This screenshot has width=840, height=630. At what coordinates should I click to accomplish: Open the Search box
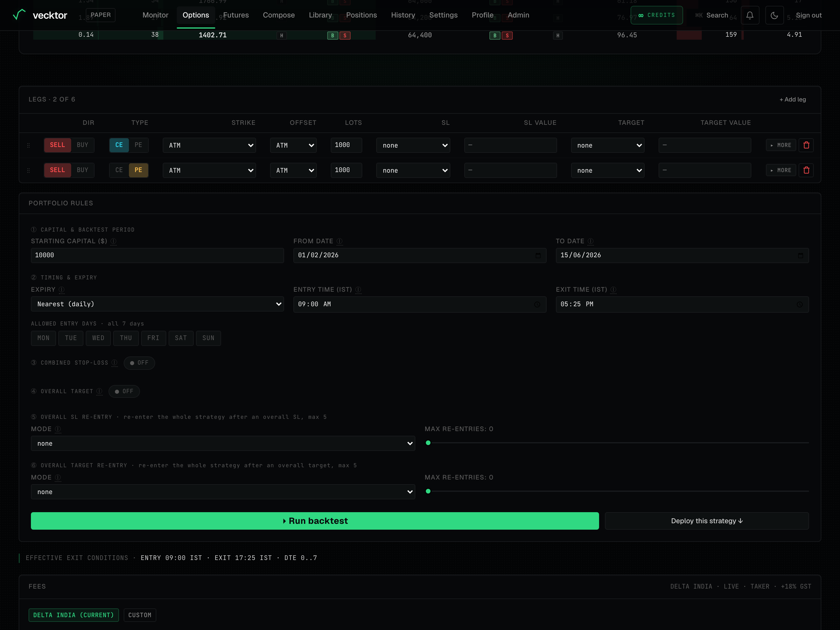click(x=712, y=15)
